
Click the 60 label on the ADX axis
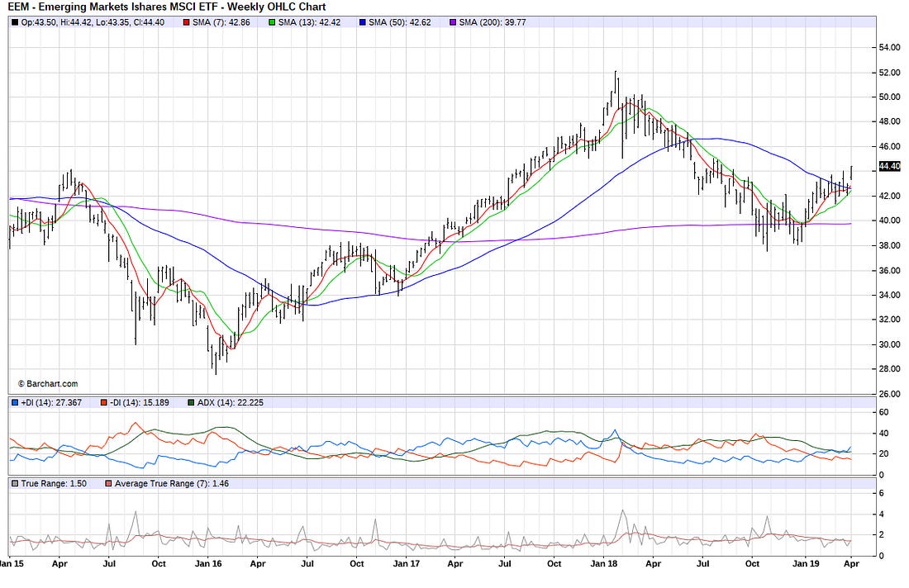[884, 412]
